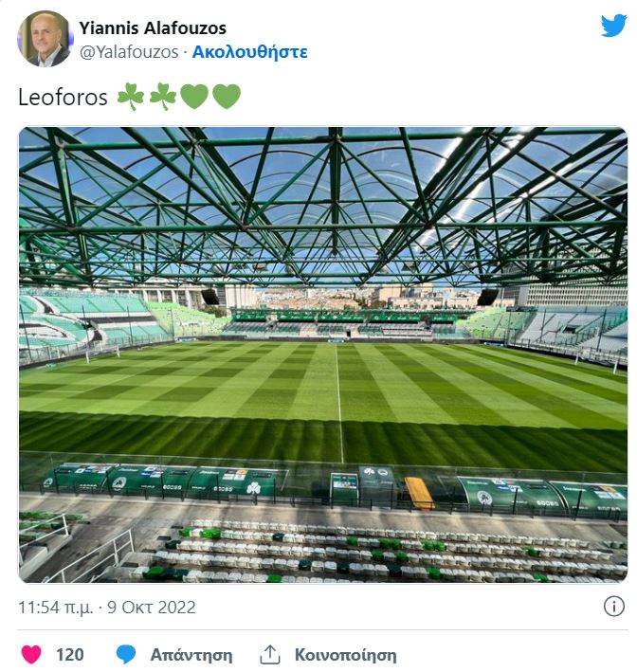Click the first green heart emoji
The width and height of the screenshot is (637, 672).
tap(194, 97)
